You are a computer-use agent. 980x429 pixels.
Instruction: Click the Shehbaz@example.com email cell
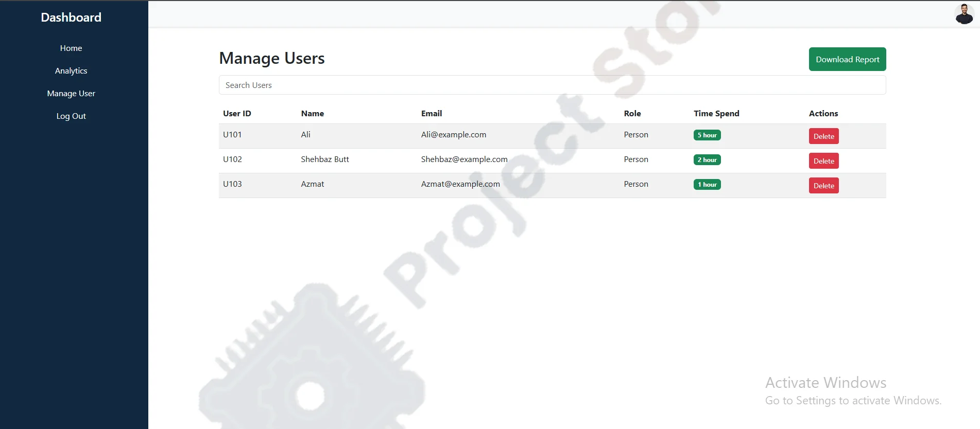464,159
